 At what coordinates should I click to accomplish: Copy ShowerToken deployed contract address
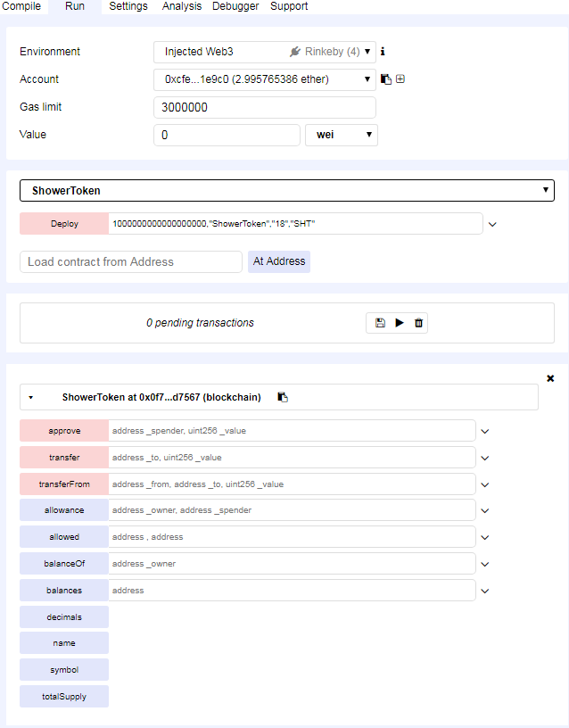pyautogui.click(x=283, y=397)
